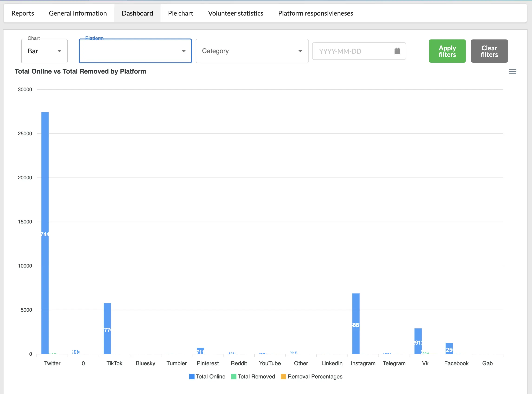Click the 25000 y-axis value
The image size is (532, 394).
[x=25, y=134]
